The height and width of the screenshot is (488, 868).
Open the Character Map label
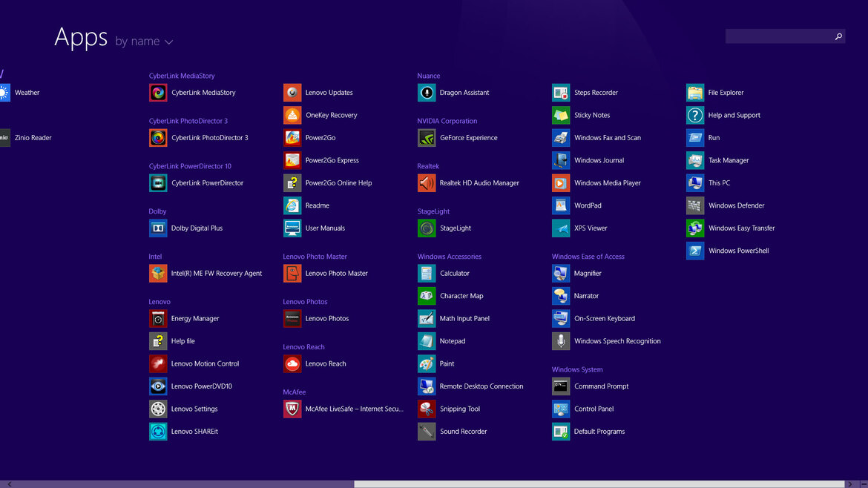coord(461,296)
